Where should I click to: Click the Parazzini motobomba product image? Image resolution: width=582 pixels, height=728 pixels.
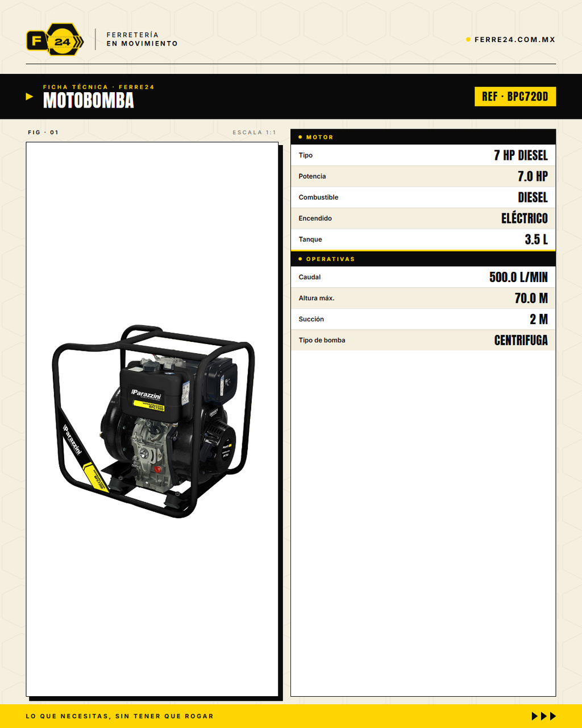(x=153, y=421)
